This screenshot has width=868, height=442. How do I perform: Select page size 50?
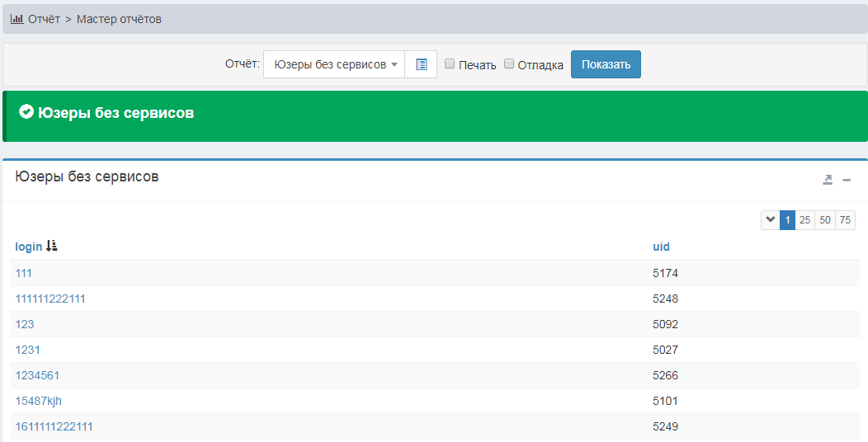point(824,220)
